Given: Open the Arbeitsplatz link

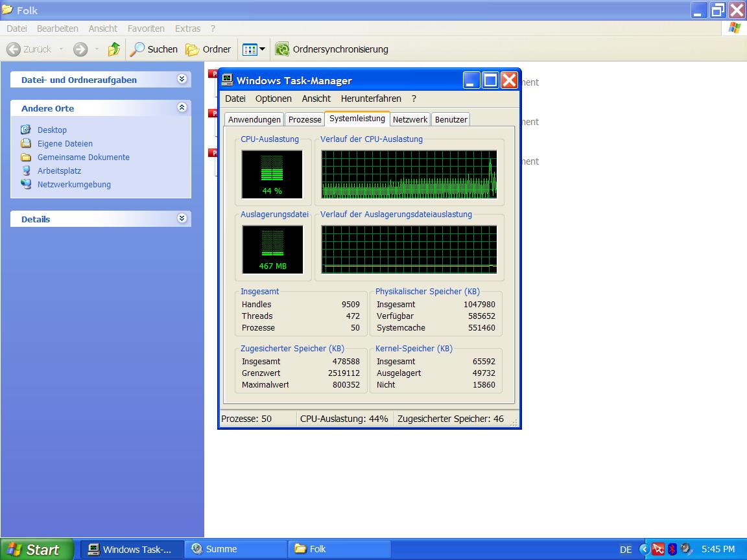Looking at the screenshot, I should tap(59, 171).
